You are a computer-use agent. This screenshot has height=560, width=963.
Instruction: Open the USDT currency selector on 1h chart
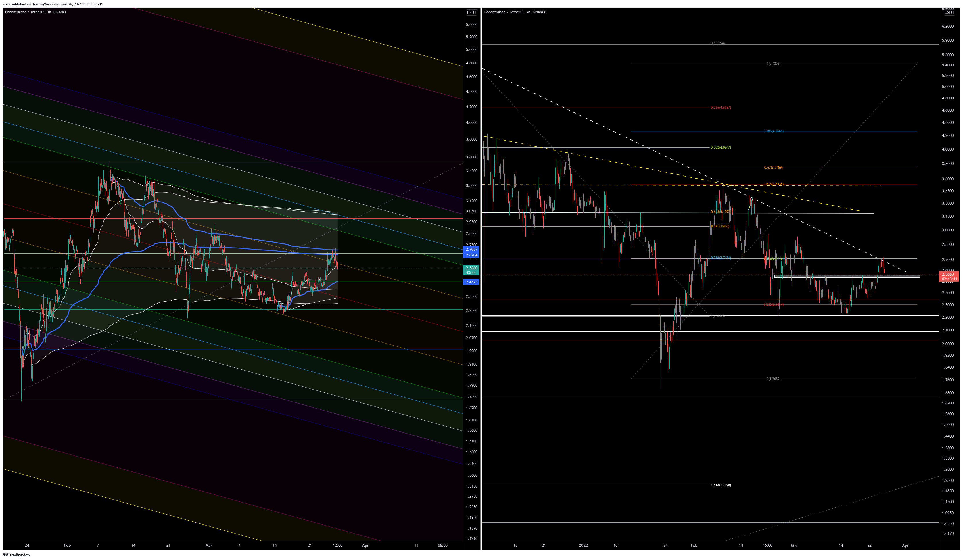[471, 12]
